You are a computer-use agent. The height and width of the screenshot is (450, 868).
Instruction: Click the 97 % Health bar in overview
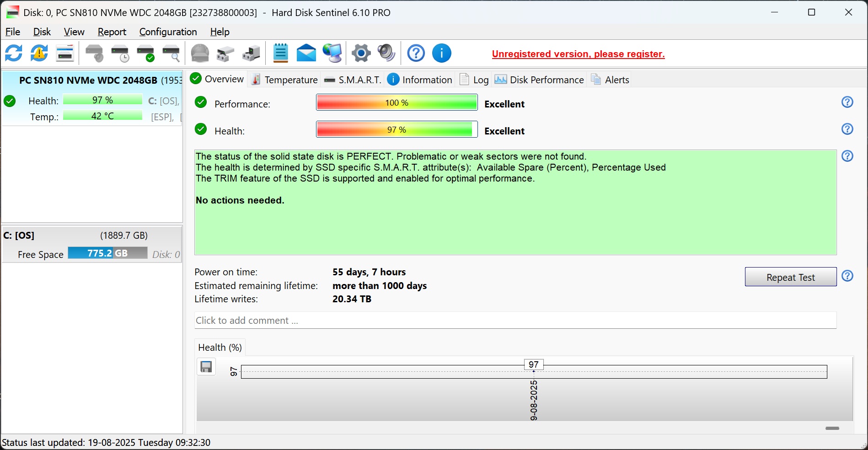396,129
